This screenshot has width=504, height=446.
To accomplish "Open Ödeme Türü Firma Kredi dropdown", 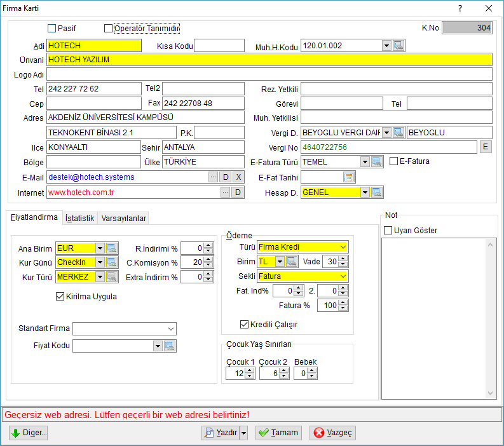I will (x=343, y=247).
